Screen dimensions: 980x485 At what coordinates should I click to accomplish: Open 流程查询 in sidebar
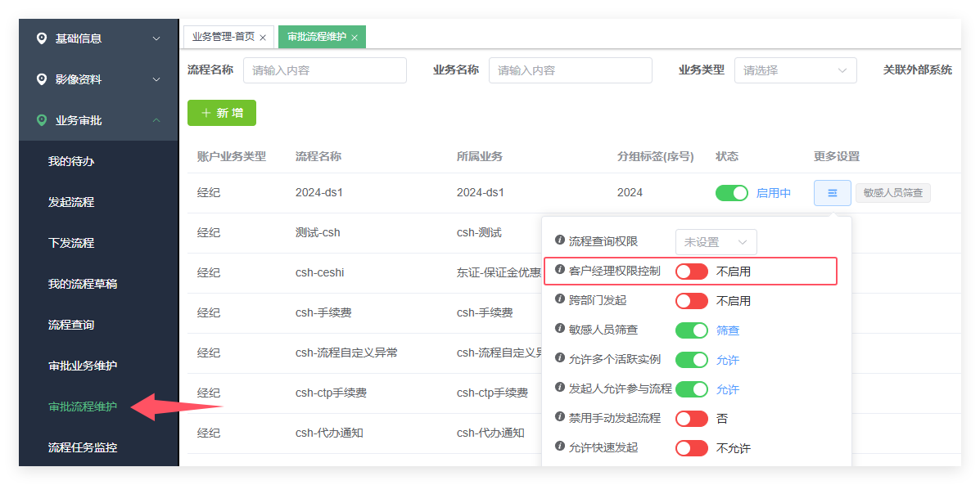pos(71,325)
